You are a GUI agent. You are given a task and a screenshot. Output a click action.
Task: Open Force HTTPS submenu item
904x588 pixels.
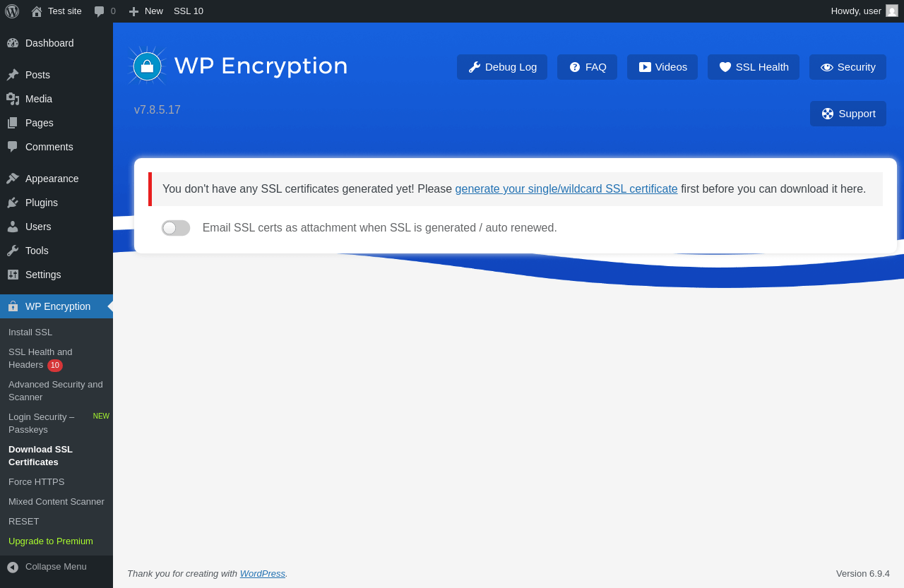(x=37, y=482)
